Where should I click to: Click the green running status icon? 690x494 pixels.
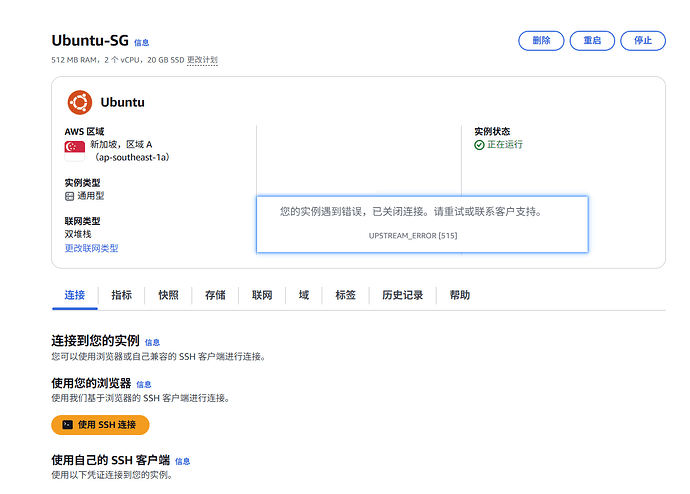[x=479, y=145]
